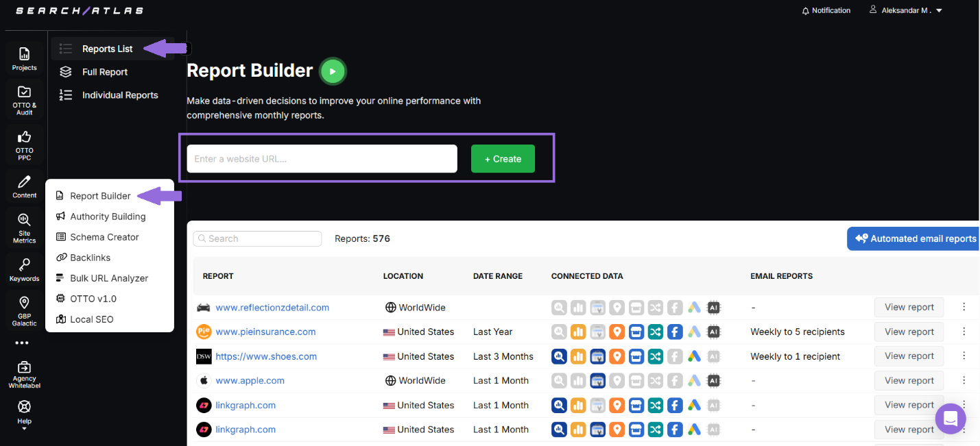Screen dimensions: 980x446
Task: Open kebab menu for apple.com row
Action: 964,380
